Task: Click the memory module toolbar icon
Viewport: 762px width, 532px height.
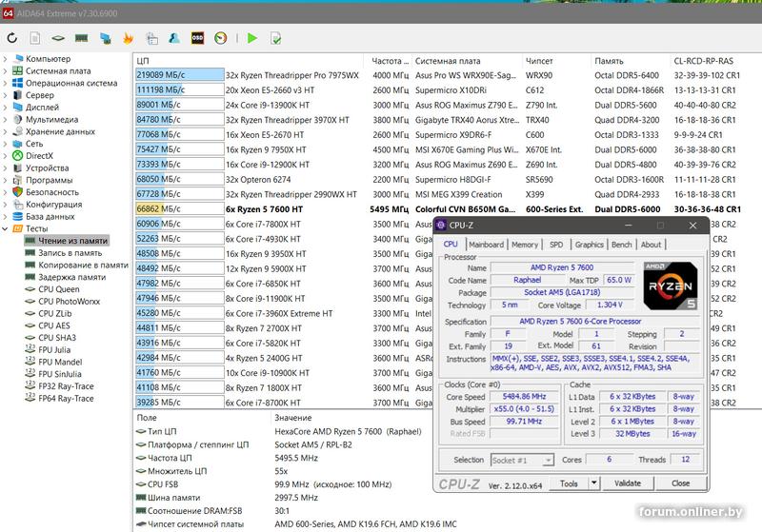Action: (82, 38)
